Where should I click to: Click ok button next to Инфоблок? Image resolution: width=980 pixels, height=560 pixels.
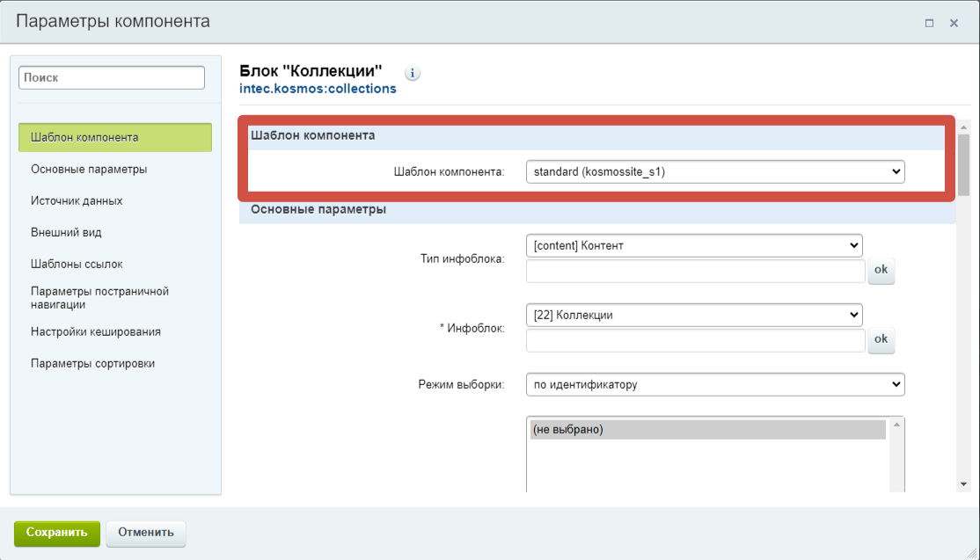point(881,339)
